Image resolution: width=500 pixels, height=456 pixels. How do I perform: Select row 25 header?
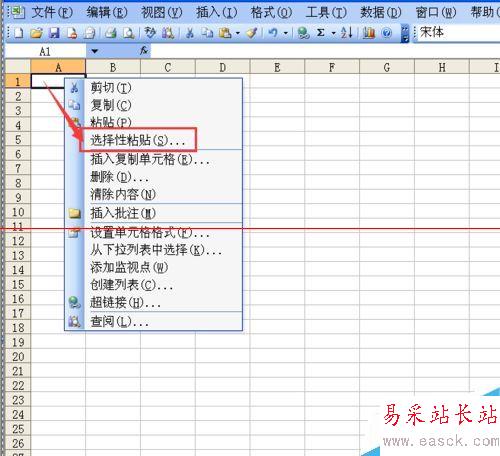coord(18,429)
